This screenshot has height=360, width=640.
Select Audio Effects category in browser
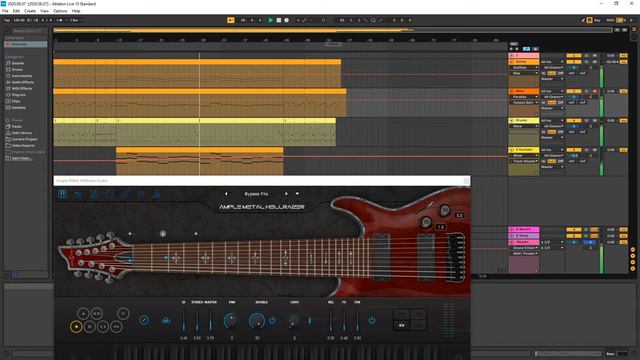click(x=22, y=82)
